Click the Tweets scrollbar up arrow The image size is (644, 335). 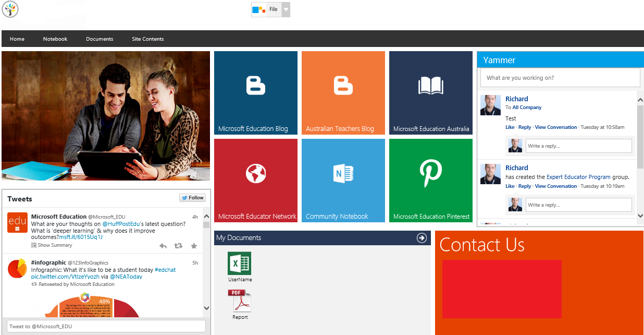point(206,216)
